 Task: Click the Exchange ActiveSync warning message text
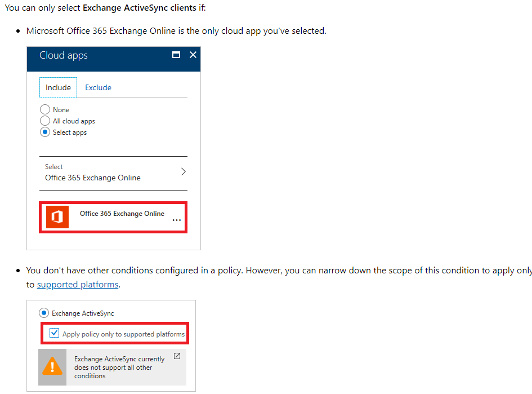pos(119,367)
